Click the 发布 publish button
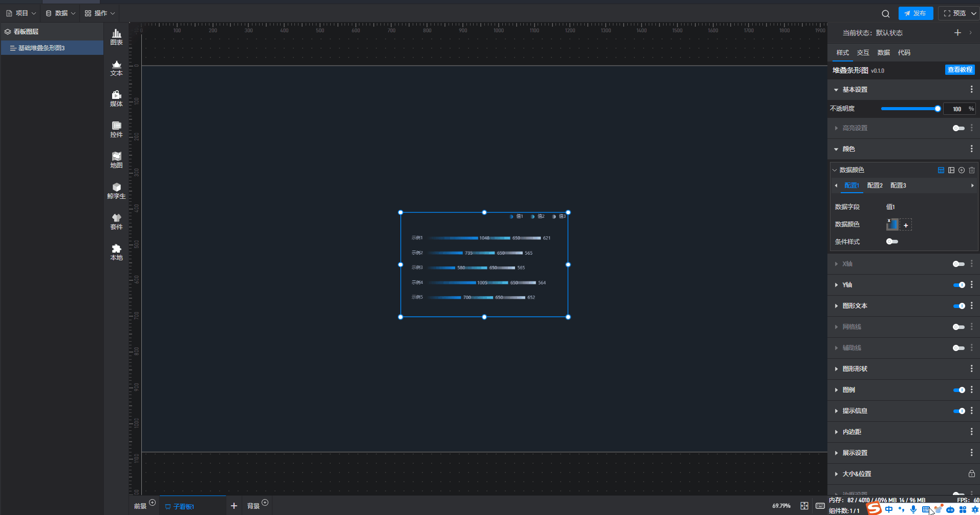The image size is (980, 515). click(915, 13)
